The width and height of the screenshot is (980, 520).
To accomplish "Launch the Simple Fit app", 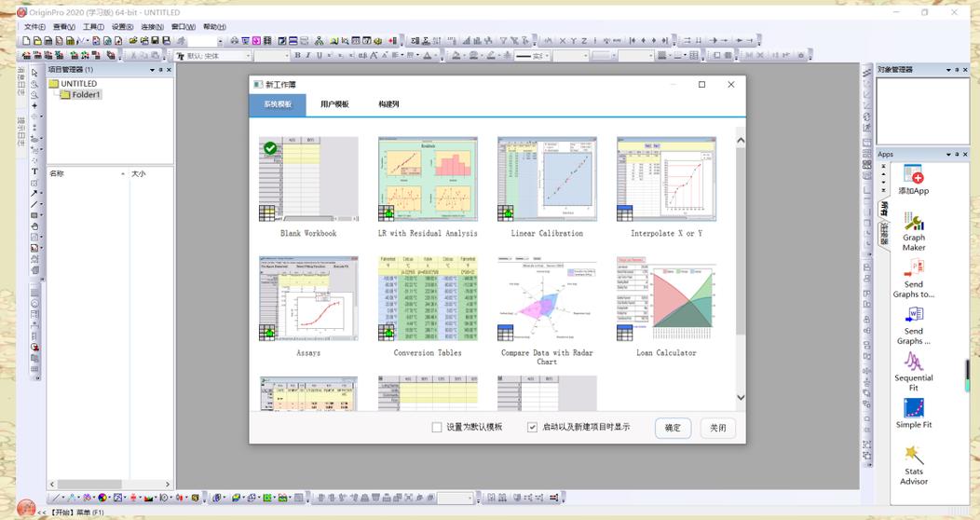I will (x=913, y=413).
